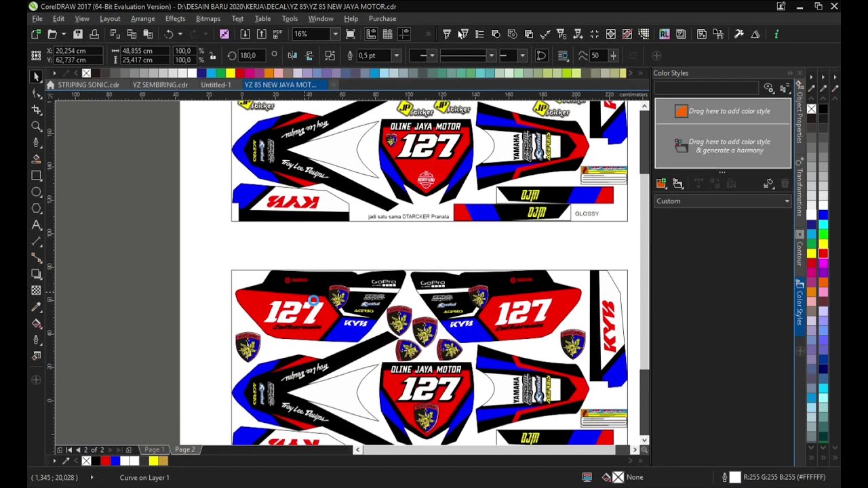
Task: Toggle the Close curve button
Action: [x=542, y=56]
